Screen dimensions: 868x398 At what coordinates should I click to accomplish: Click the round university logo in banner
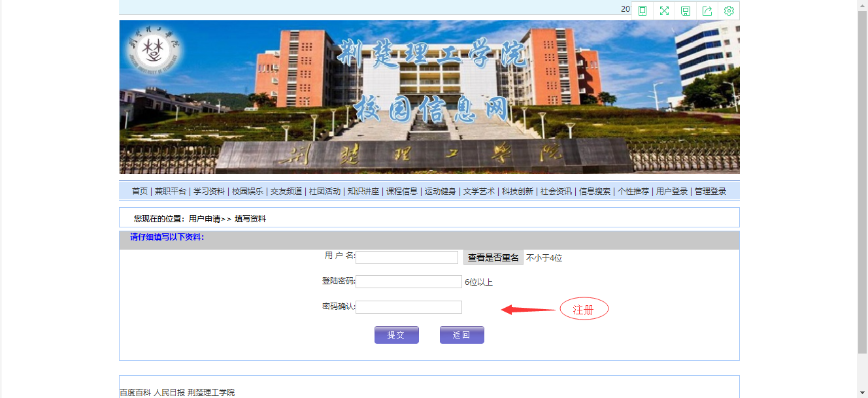point(155,50)
